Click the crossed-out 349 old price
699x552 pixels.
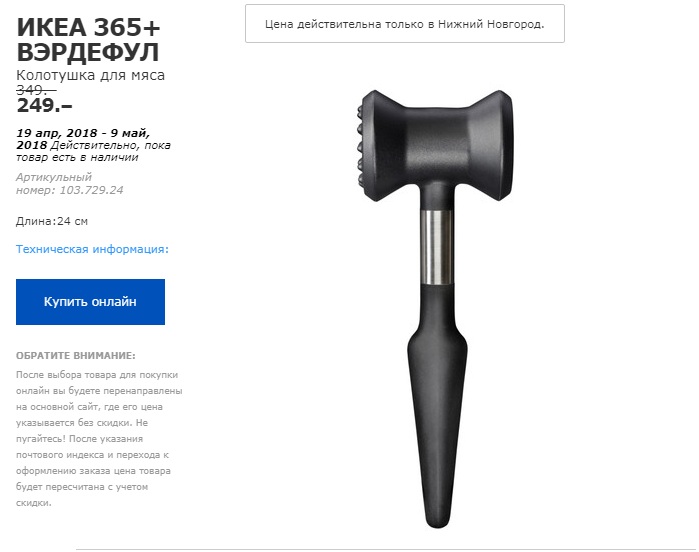coord(36,90)
